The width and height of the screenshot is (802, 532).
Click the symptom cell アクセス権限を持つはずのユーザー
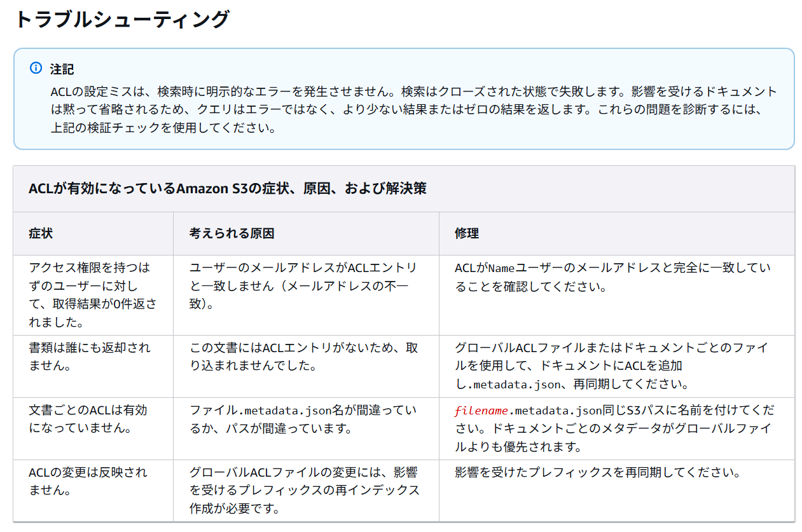coord(93,295)
